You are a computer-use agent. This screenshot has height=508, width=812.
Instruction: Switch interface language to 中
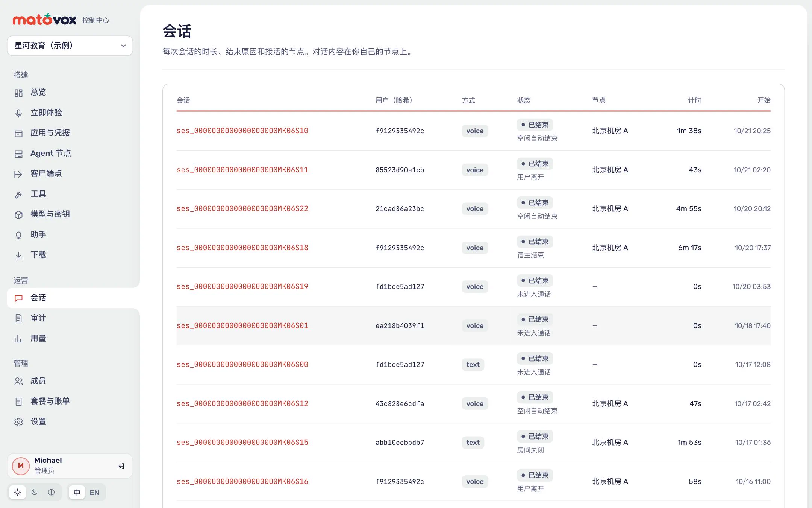click(77, 493)
